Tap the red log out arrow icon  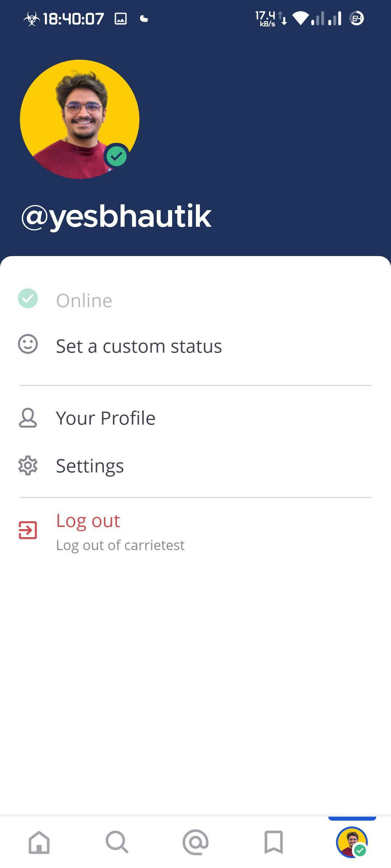pos(27,530)
